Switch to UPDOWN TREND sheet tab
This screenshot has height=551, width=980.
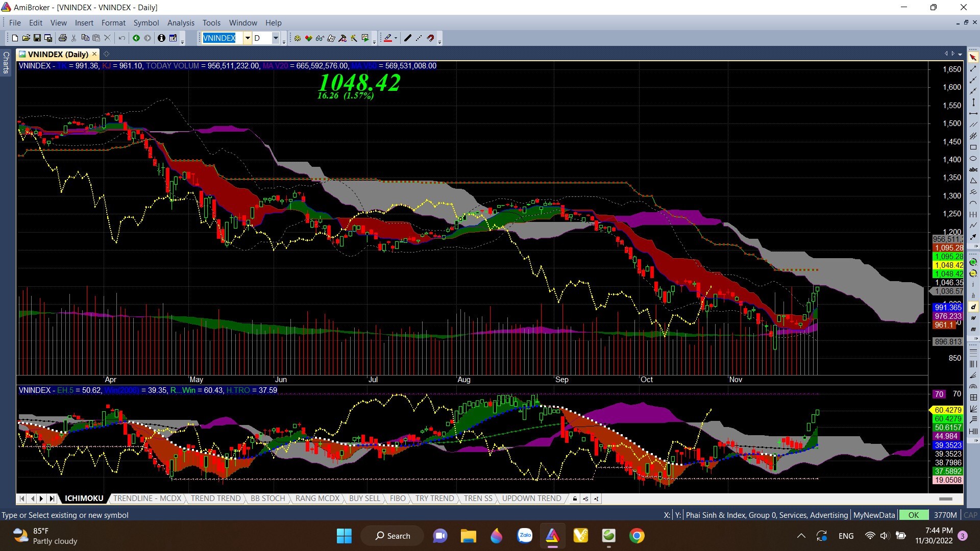[x=531, y=498]
